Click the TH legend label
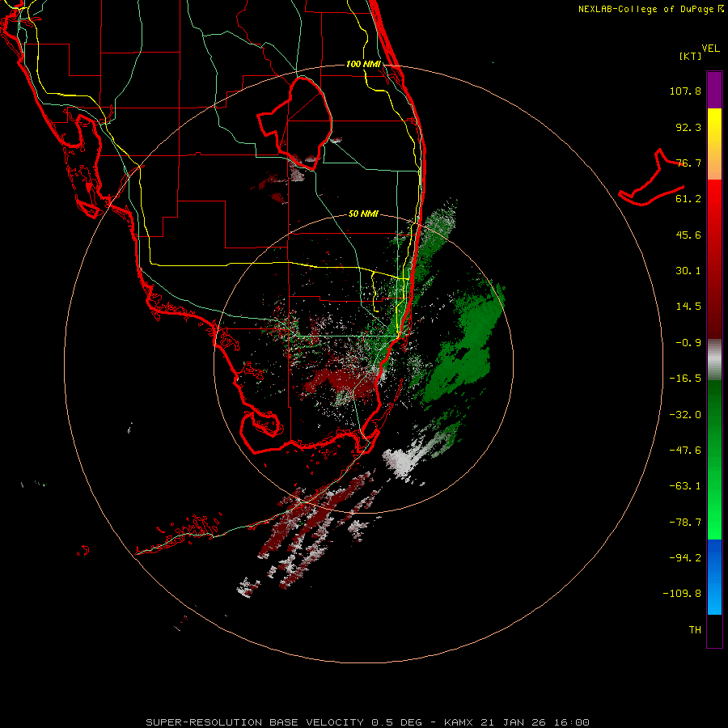Screen dimensions: 728x728 tap(695, 630)
